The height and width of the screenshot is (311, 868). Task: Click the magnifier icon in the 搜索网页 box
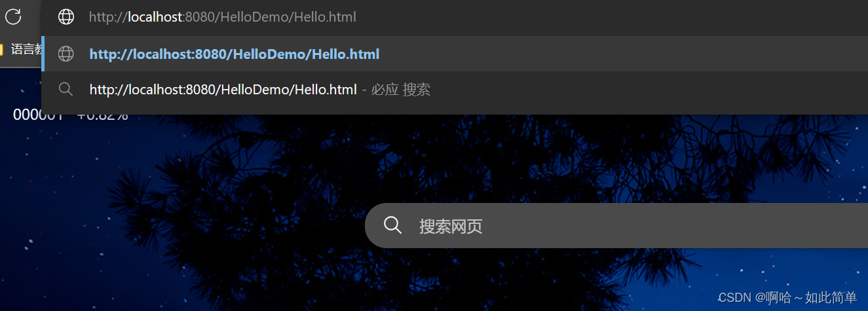[x=392, y=225]
